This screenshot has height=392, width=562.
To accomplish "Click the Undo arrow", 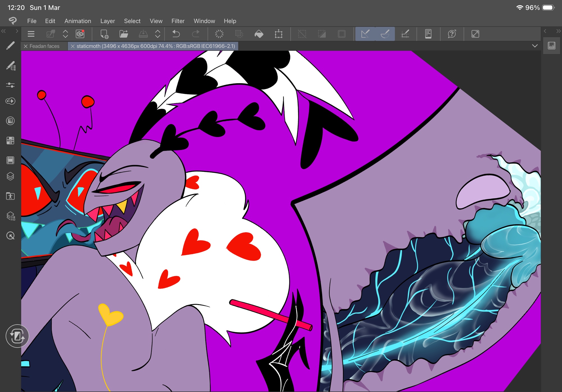I will (x=176, y=34).
